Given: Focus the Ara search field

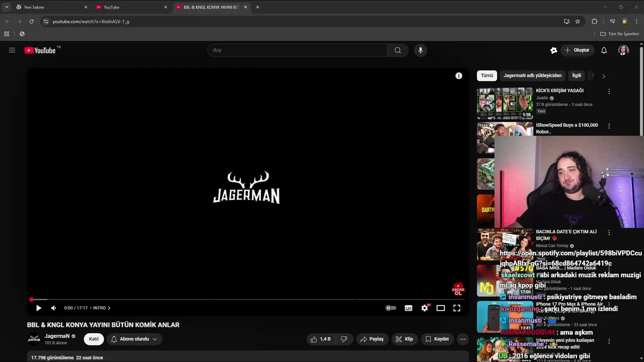Looking at the screenshot, I should tap(297, 50).
